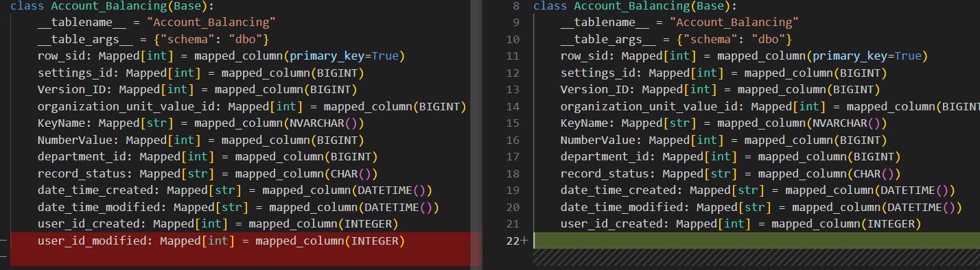Image resolution: width=980 pixels, height=270 pixels.
Task: Click organization_unit_value_id line on numbered line 14
Action: [x=770, y=106]
